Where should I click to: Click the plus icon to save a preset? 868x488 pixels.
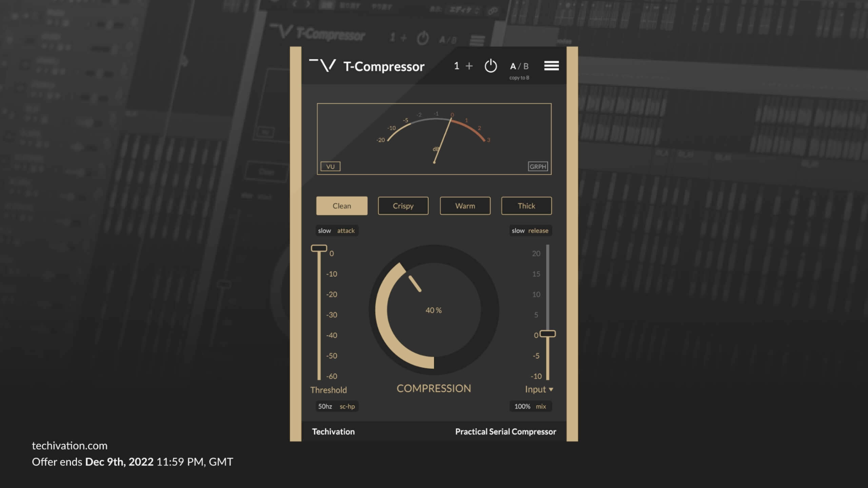[470, 66]
